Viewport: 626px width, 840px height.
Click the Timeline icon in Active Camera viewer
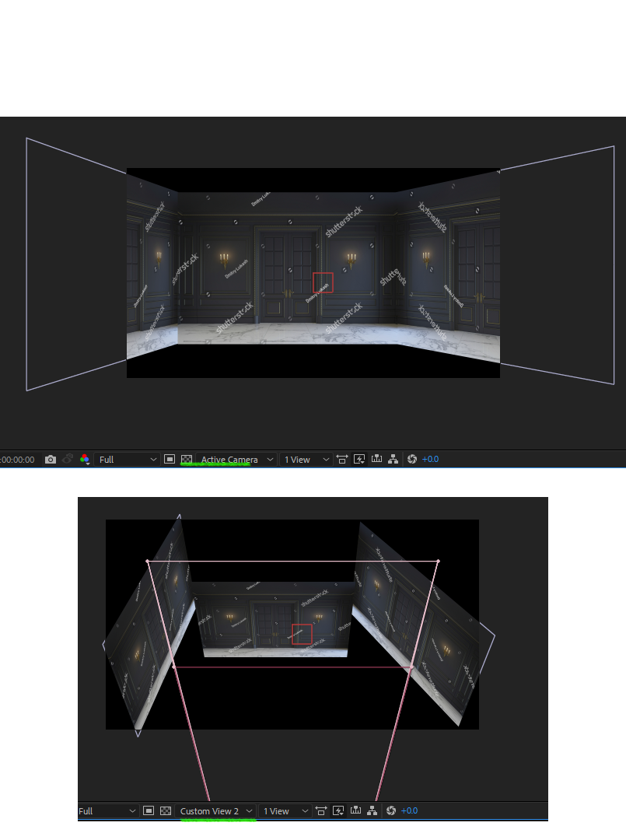click(x=376, y=459)
